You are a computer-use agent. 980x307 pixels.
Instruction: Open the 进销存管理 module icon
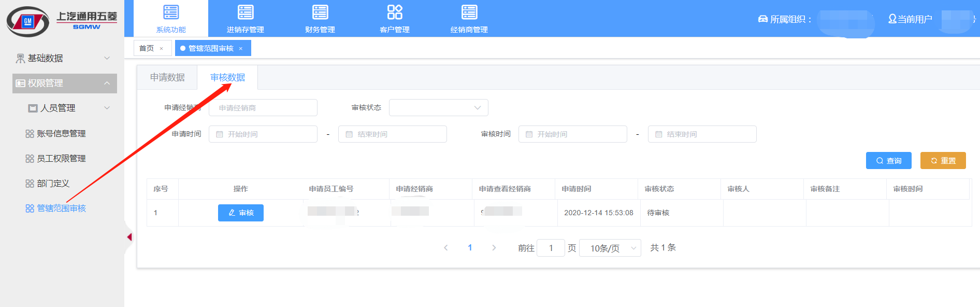tap(246, 12)
